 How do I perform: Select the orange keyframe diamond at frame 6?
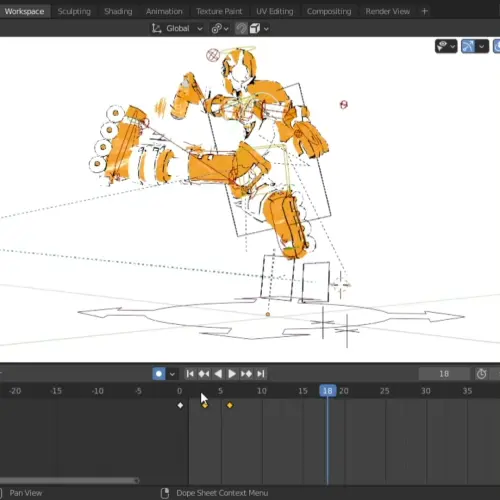[230, 405]
